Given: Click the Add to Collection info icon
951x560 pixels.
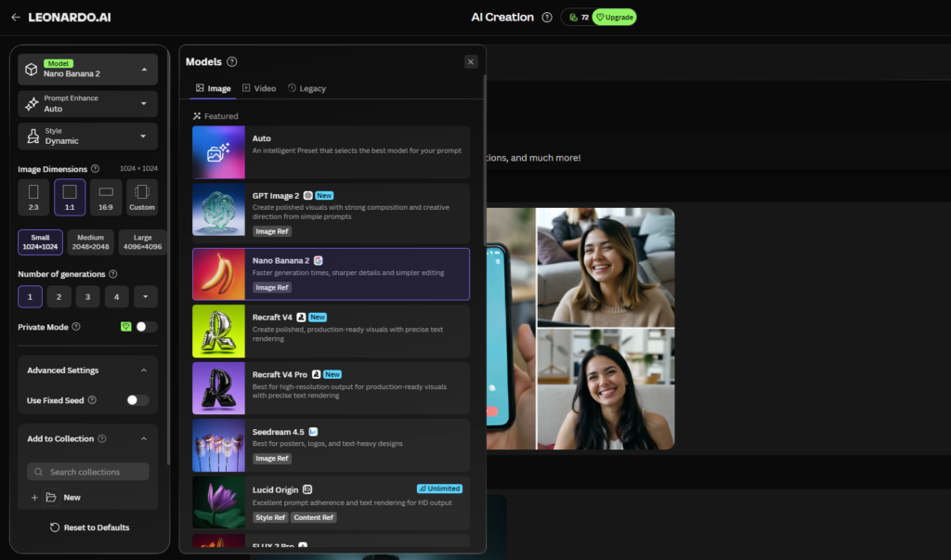Looking at the screenshot, I should 102,438.
